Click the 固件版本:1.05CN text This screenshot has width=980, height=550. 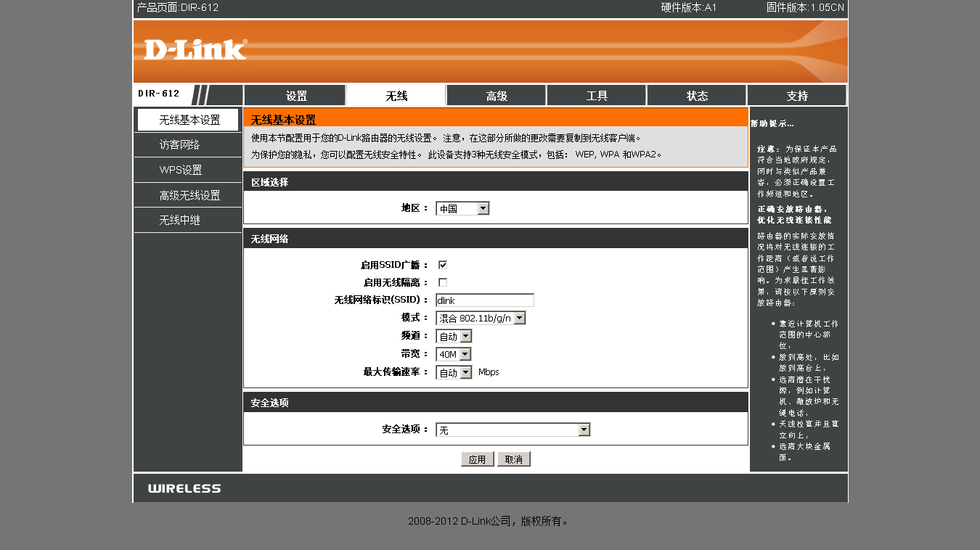point(806,8)
